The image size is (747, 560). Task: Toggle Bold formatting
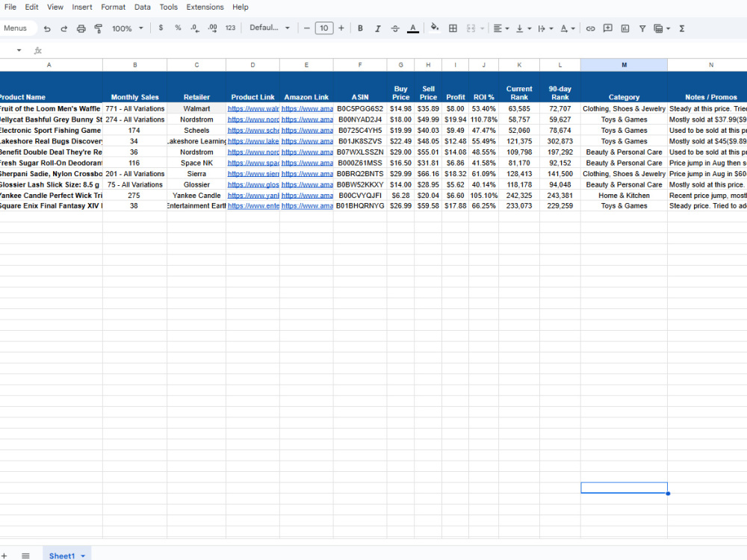(x=360, y=28)
